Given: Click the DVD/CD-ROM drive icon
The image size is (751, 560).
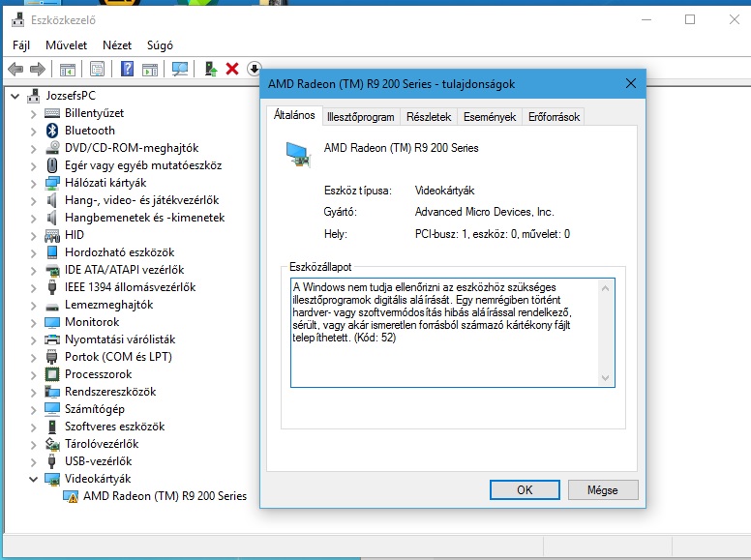Looking at the screenshot, I should [52, 148].
